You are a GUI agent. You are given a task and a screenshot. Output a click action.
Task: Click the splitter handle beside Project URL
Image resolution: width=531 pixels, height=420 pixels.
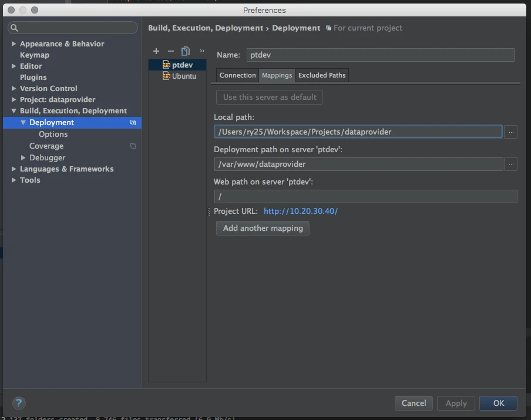(209, 211)
